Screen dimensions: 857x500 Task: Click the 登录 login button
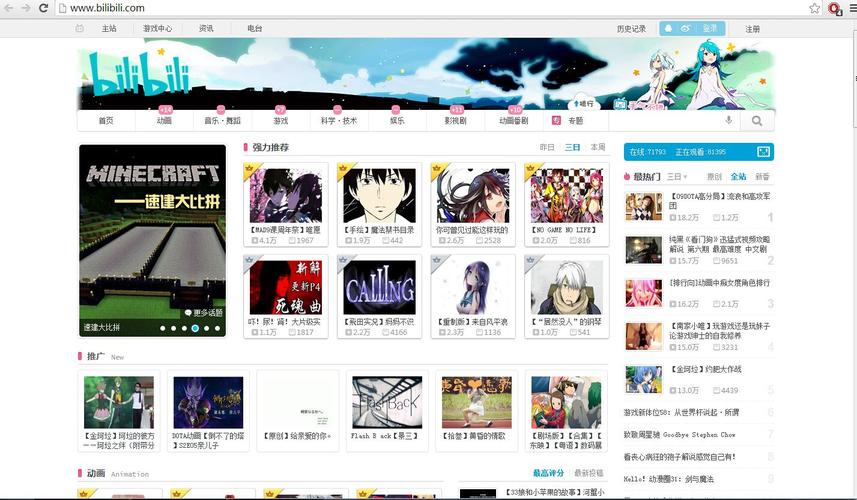710,28
